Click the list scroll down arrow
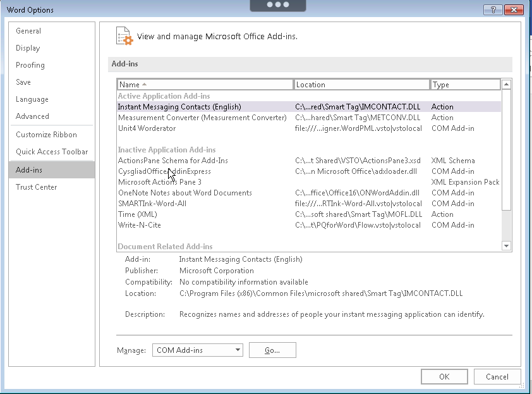 pyautogui.click(x=506, y=246)
